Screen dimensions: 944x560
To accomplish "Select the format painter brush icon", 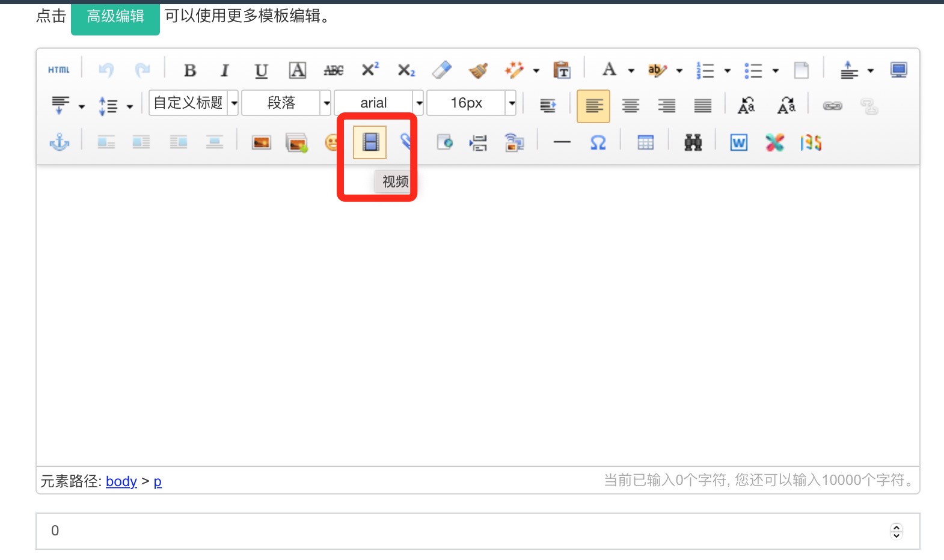I will coord(478,70).
